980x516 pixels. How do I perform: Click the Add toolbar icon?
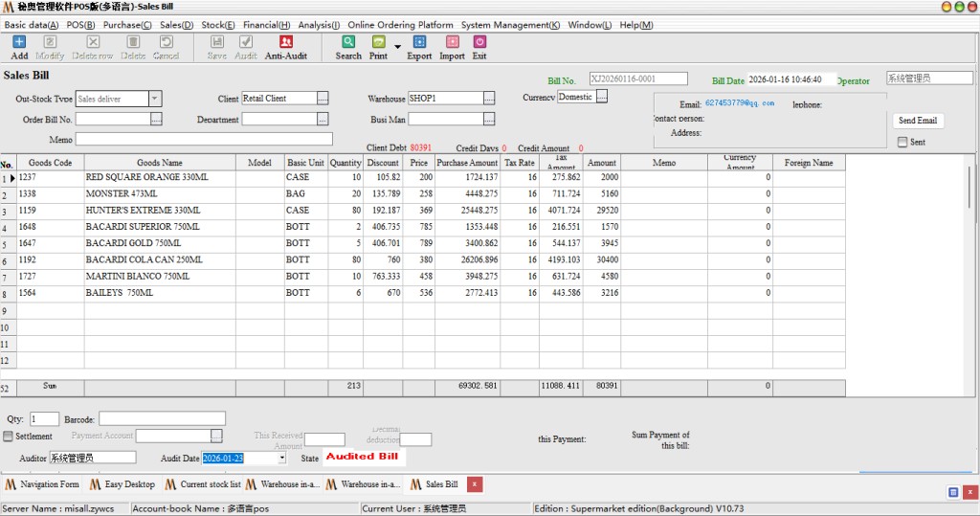click(x=19, y=42)
